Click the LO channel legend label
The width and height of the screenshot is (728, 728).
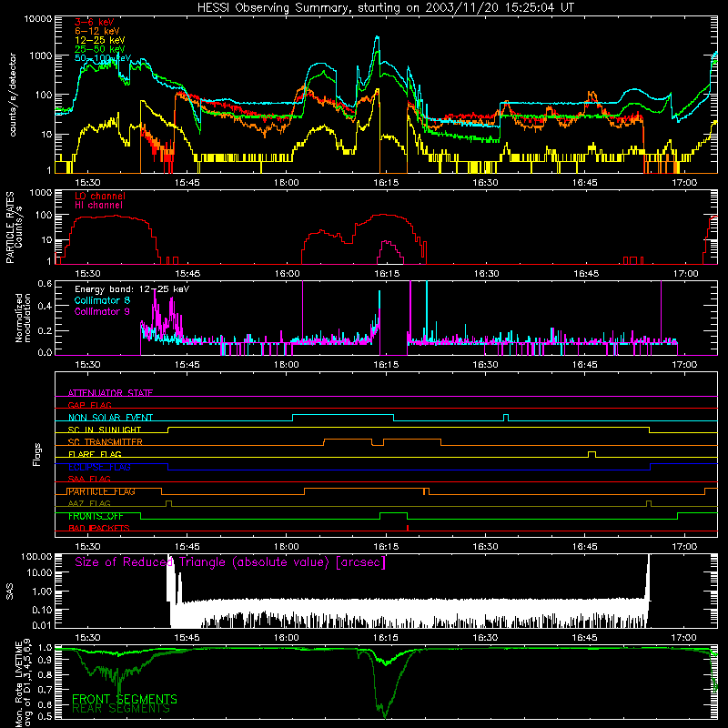click(x=100, y=196)
